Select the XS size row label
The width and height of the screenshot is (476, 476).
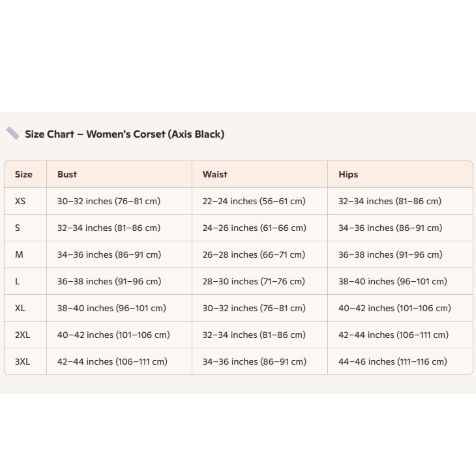(x=20, y=201)
